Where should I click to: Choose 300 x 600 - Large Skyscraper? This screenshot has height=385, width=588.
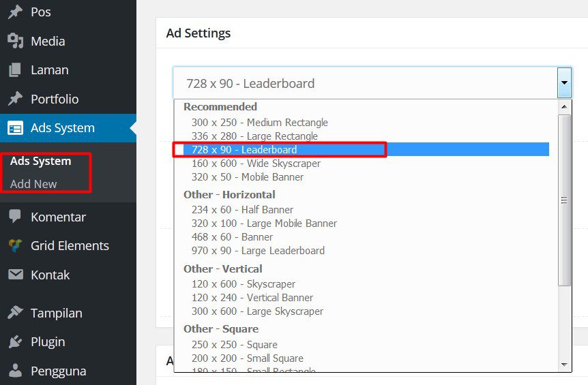tap(257, 311)
